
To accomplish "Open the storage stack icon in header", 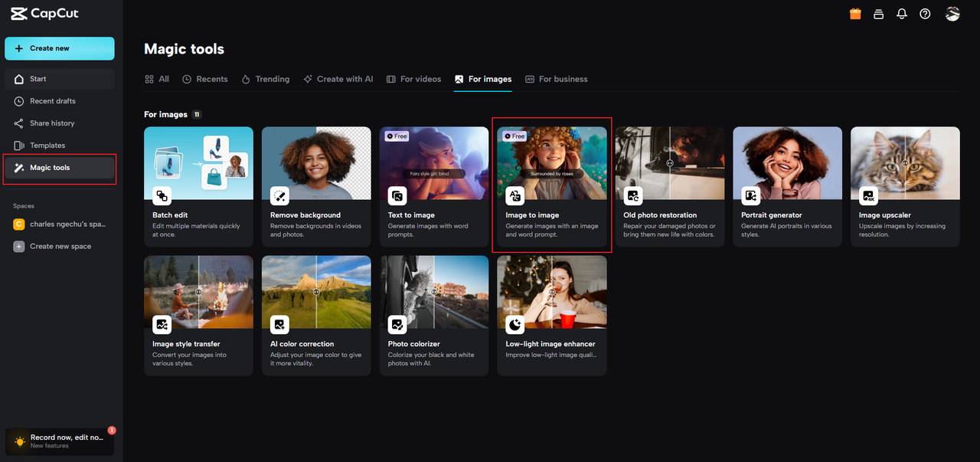I will click(879, 14).
